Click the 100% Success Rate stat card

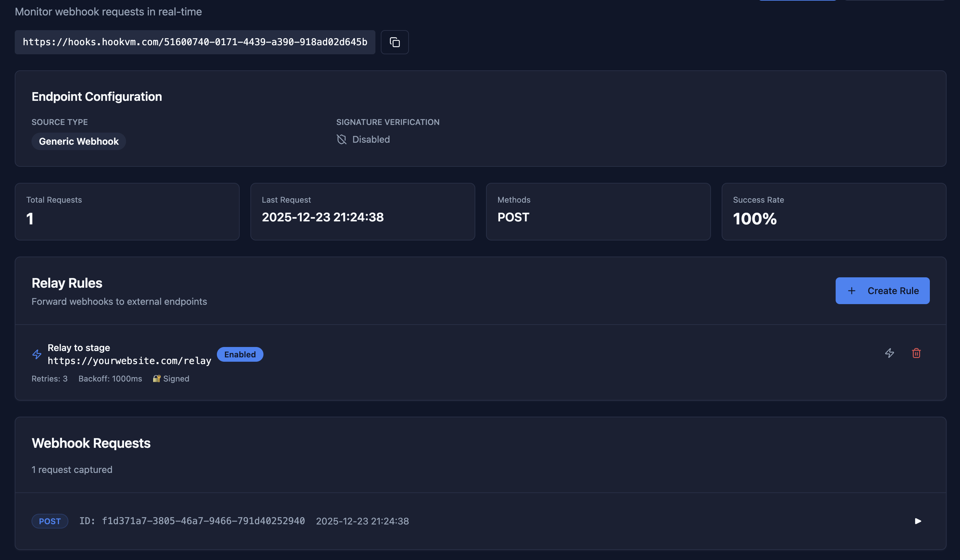pyautogui.click(x=834, y=212)
